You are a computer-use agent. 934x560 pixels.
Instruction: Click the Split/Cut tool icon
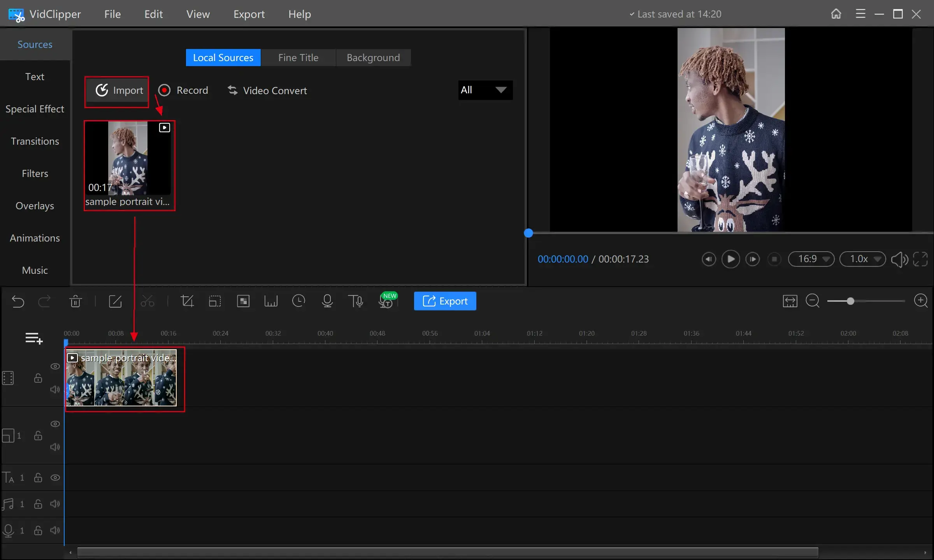pyautogui.click(x=147, y=301)
